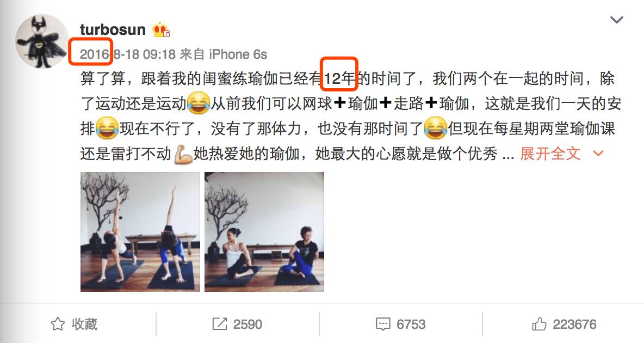Click the flexed bicep emoji in text

click(x=183, y=154)
